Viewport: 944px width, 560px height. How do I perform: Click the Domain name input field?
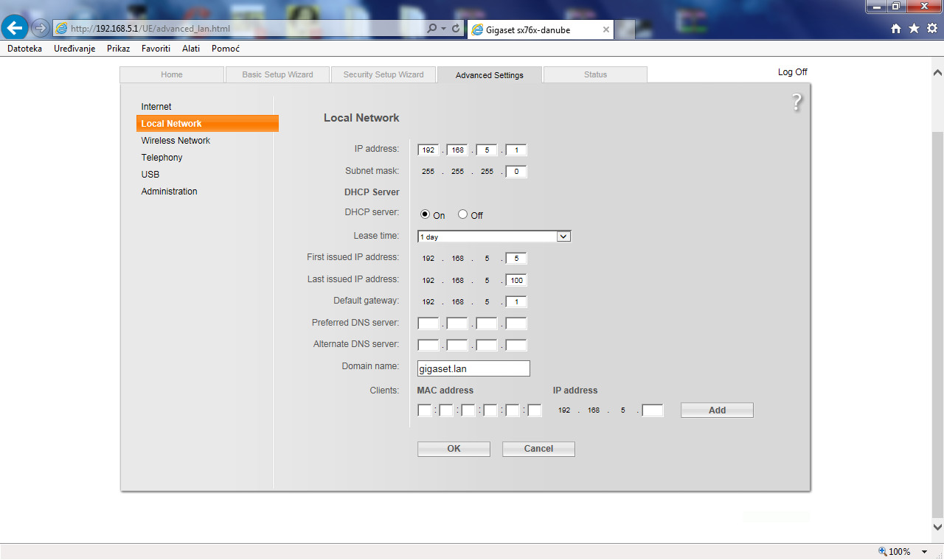click(x=473, y=368)
